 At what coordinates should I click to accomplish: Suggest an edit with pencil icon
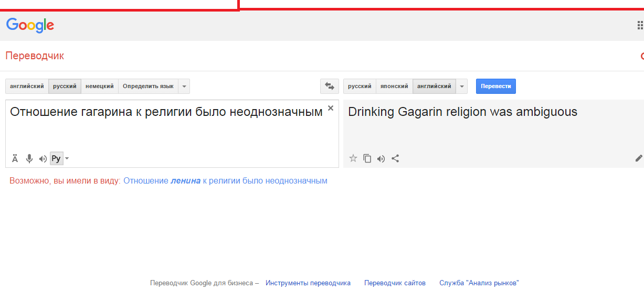click(639, 158)
